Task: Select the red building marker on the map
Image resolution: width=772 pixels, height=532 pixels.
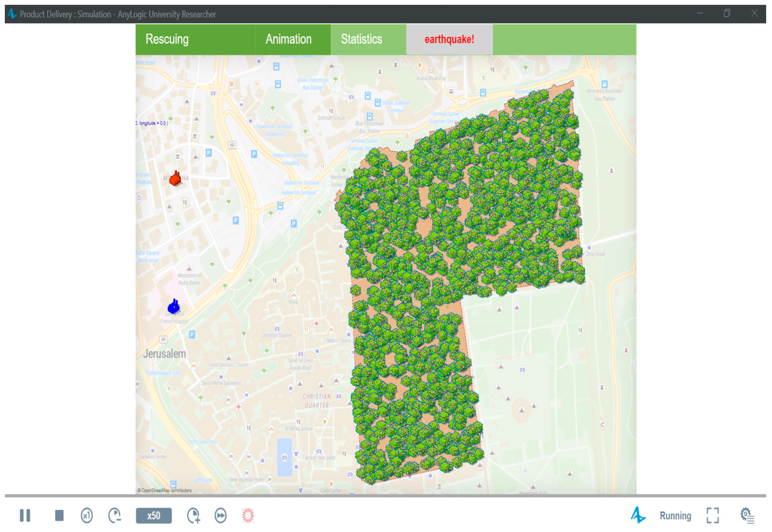Action: (x=175, y=178)
